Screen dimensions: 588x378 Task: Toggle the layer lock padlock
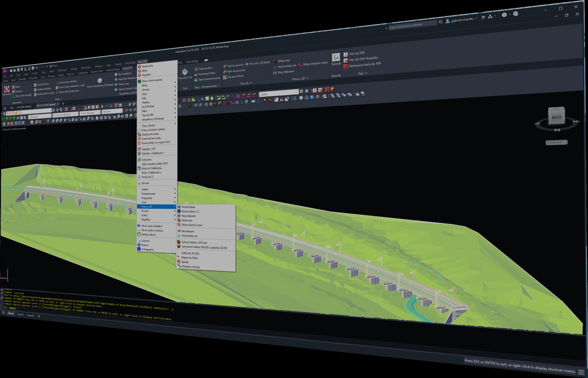pyautogui.click(x=16, y=113)
